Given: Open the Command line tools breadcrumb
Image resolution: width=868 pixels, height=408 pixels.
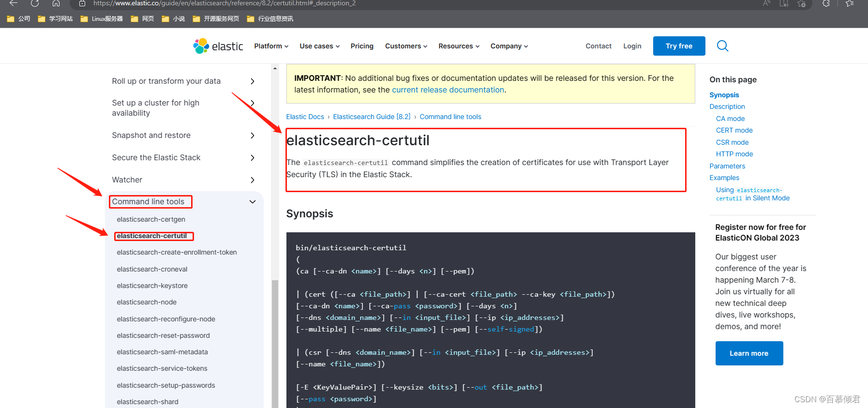Looking at the screenshot, I should [450, 117].
